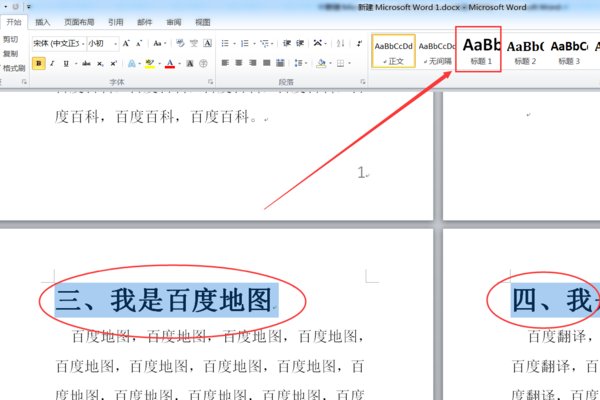This screenshot has width=600, height=400.
Task: Open the Clipboard pane launcher
Action: click(24, 82)
